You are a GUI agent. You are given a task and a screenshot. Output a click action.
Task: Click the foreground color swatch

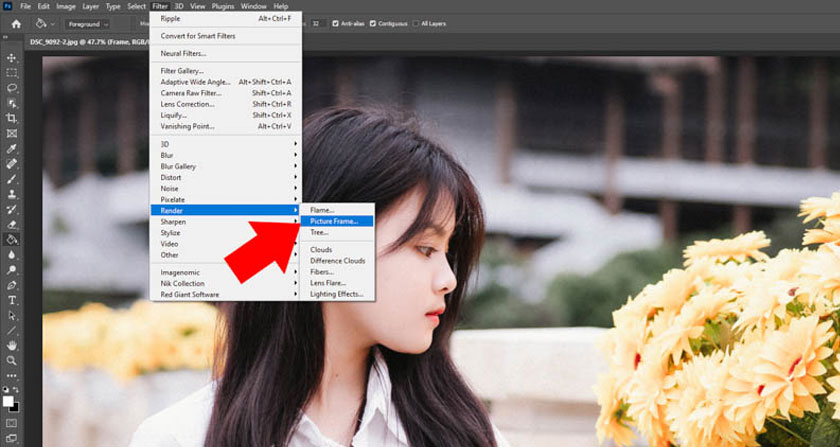(10, 401)
